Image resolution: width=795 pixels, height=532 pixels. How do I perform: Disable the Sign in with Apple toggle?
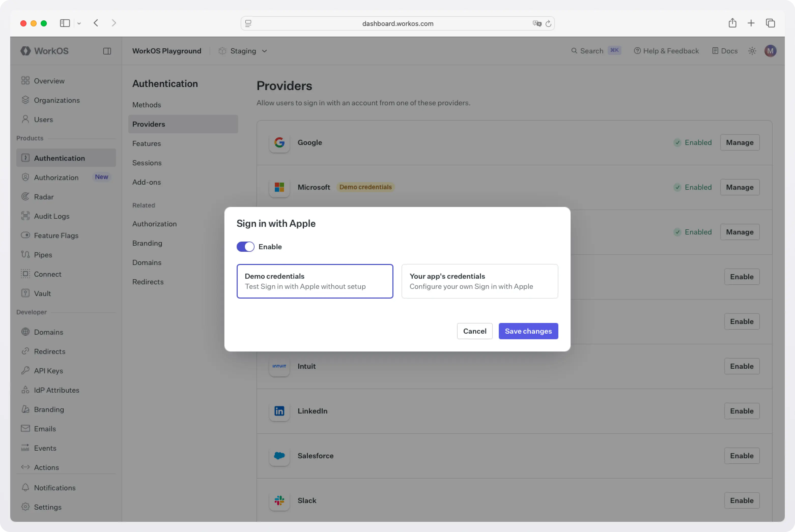pos(245,247)
